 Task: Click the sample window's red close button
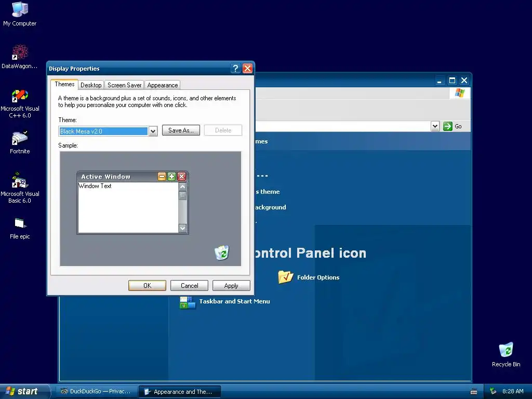click(x=181, y=177)
